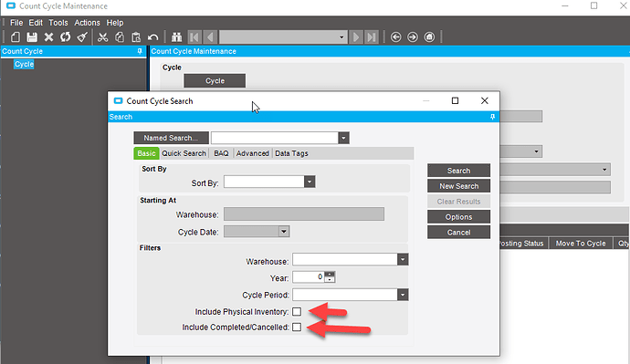Click the Paste clipboard icon
This screenshot has width=630, height=364.
[136, 37]
